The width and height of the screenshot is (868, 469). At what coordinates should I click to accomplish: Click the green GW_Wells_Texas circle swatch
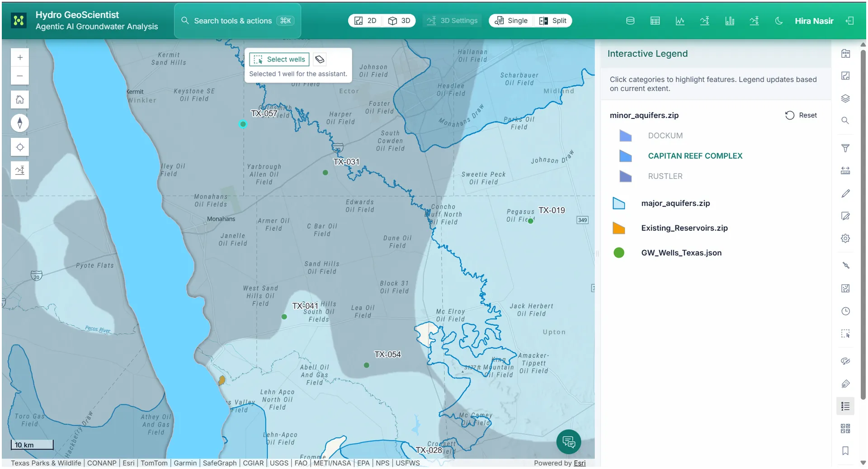coord(619,253)
